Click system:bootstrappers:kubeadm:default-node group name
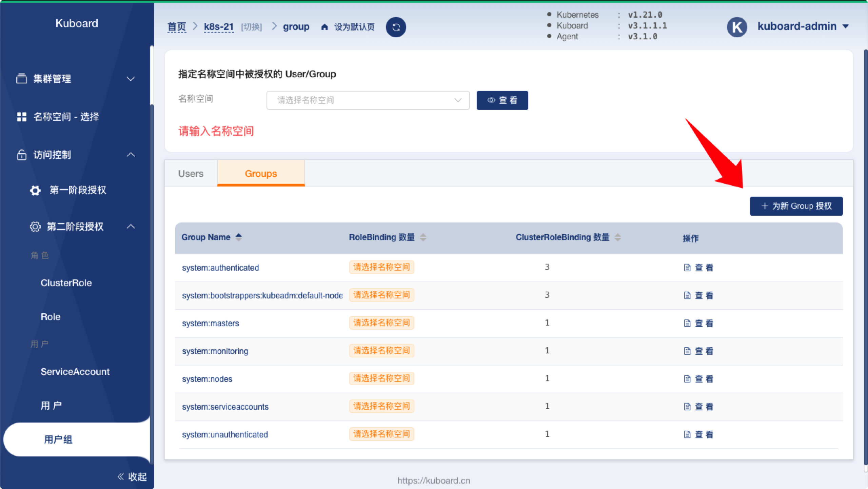Image resolution: width=868 pixels, height=489 pixels. (262, 295)
